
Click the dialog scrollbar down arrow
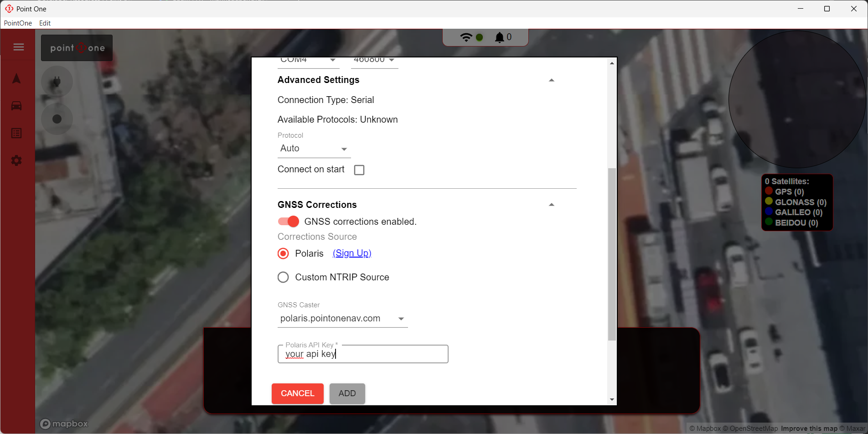(612, 399)
